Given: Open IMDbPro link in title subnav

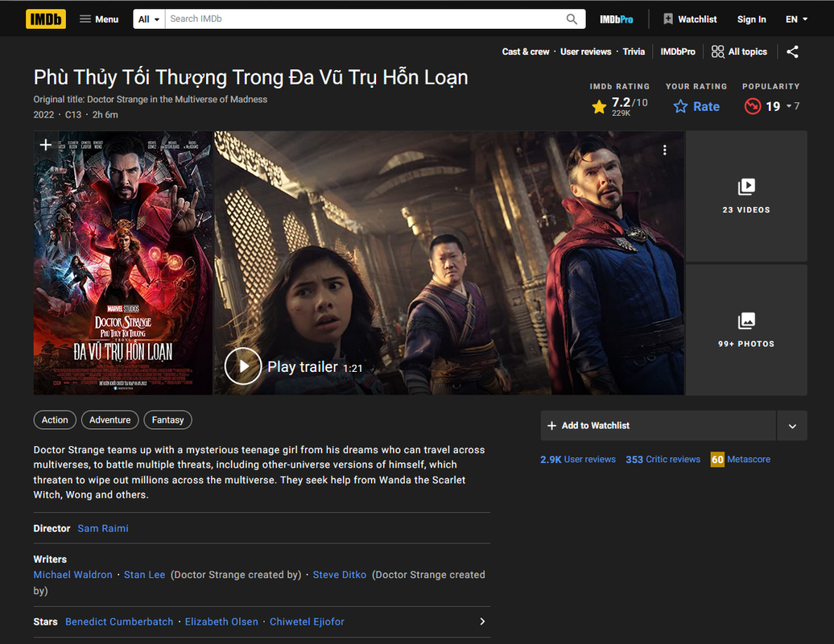Looking at the screenshot, I should tap(678, 52).
